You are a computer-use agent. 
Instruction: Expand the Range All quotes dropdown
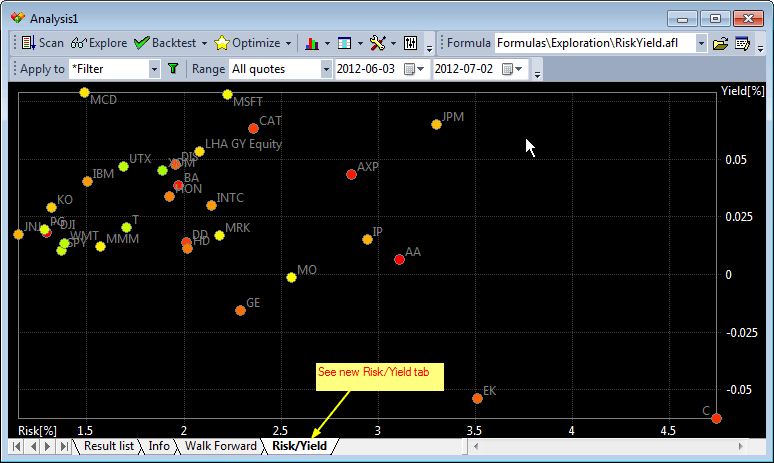(x=326, y=69)
